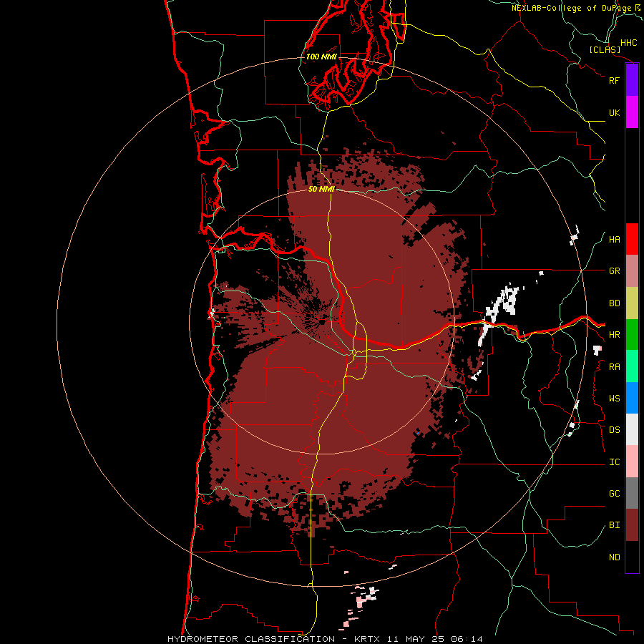Screen dimensions: 644x644
Task: Click the WS legend label
Action: coord(614,398)
